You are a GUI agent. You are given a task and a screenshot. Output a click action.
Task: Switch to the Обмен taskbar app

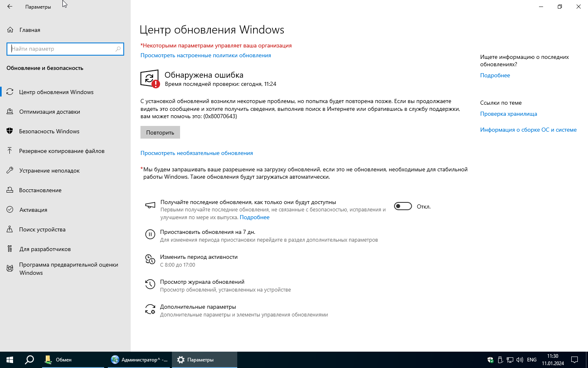click(x=73, y=360)
